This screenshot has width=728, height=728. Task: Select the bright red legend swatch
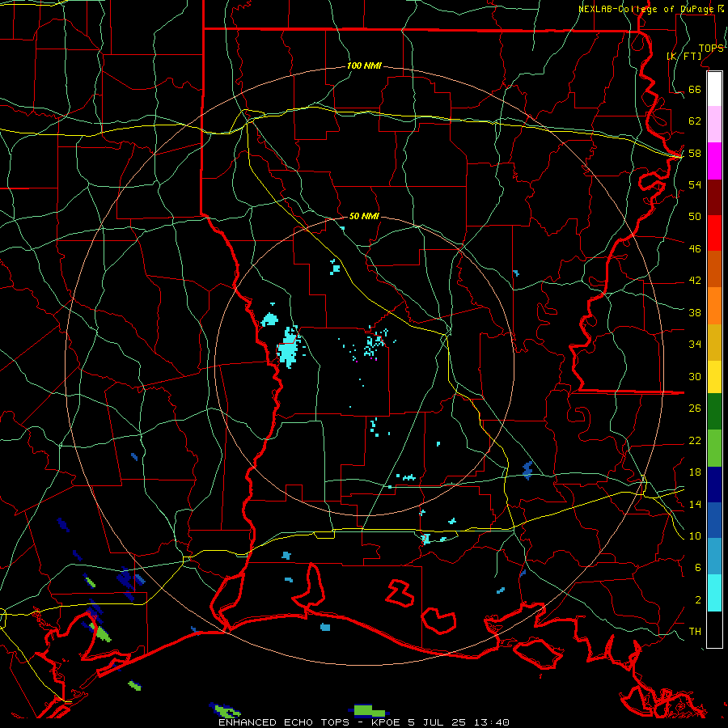pos(714,233)
